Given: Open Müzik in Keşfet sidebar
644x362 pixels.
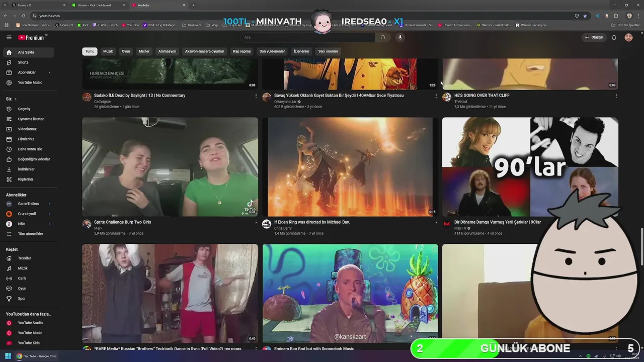Looking at the screenshot, I should coord(29,268).
